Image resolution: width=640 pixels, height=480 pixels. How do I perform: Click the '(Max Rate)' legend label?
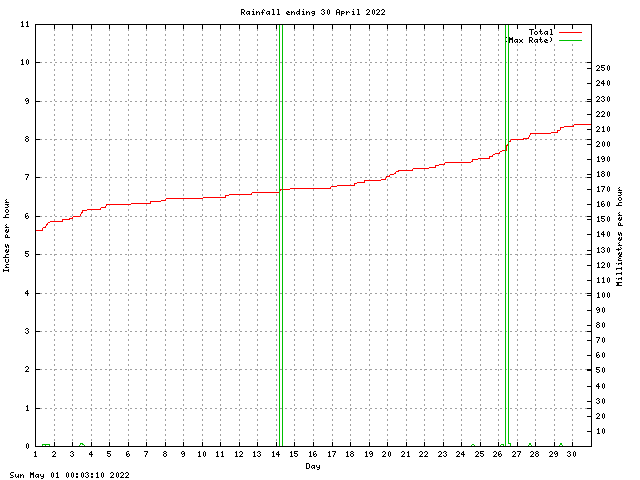[x=529, y=40]
